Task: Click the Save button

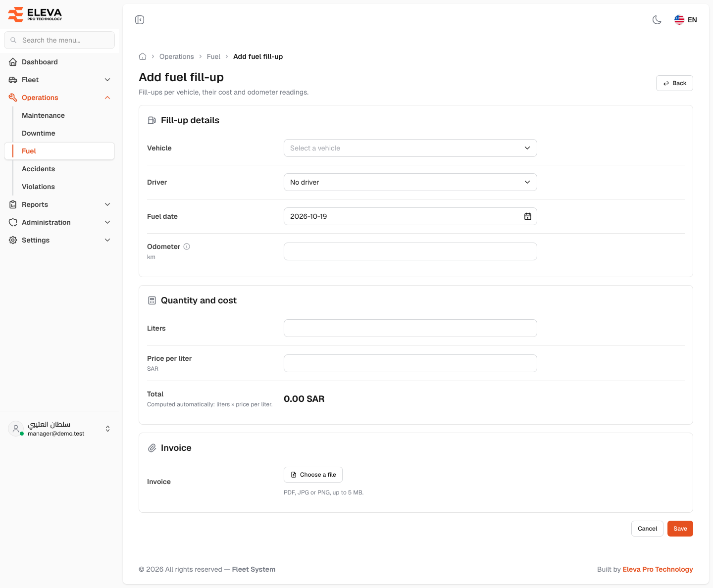Action: 680,529
